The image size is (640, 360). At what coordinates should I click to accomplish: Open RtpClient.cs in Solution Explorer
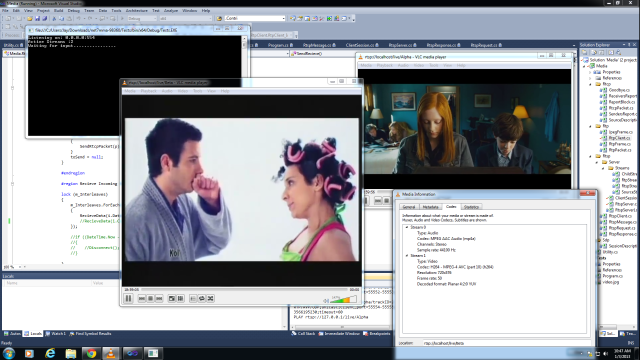pyautogui.click(x=619, y=138)
